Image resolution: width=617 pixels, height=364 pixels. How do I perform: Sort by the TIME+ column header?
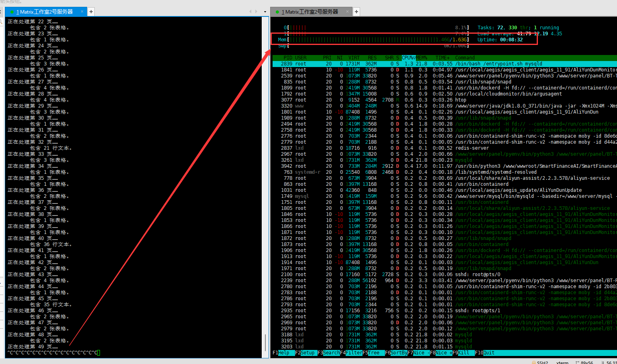443,58
